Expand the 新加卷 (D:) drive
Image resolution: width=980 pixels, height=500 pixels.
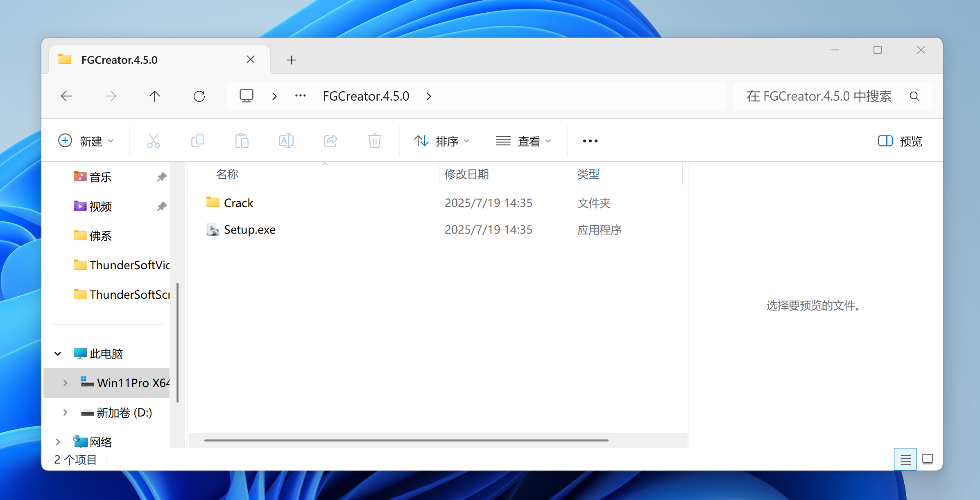[x=65, y=412]
